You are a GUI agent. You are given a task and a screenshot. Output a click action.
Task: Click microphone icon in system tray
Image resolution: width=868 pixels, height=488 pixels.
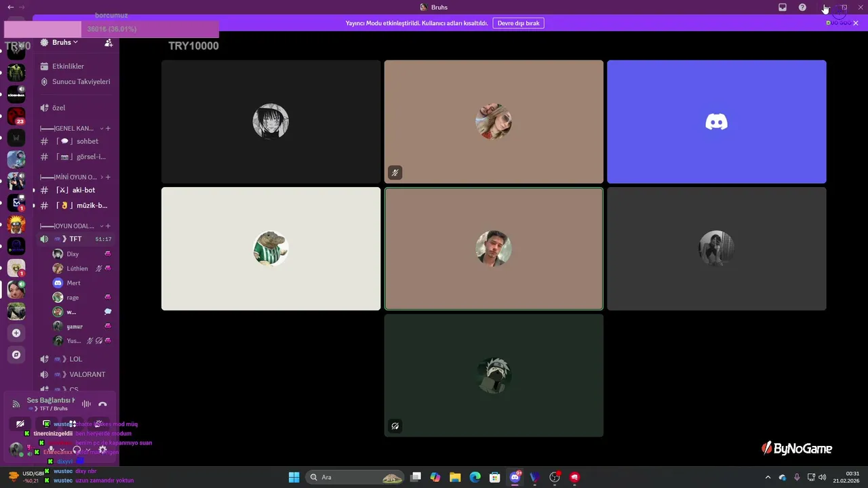pyautogui.click(x=797, y=477)
